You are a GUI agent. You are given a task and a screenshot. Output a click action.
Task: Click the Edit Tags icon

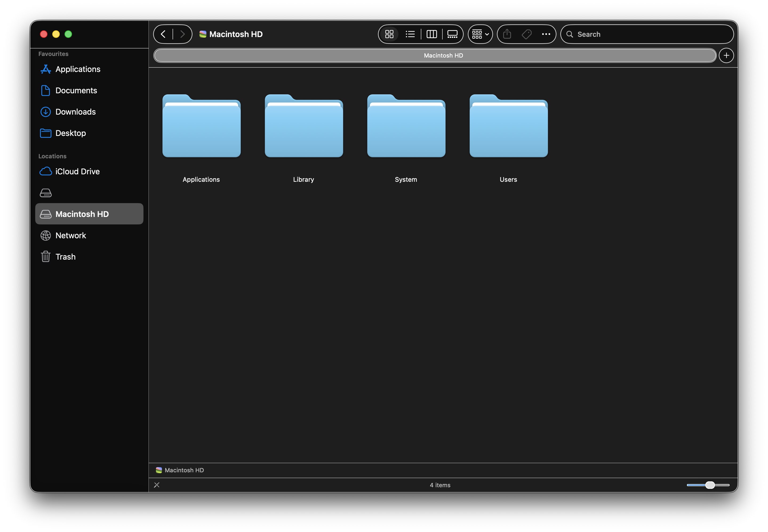click(x=527, y=34)
